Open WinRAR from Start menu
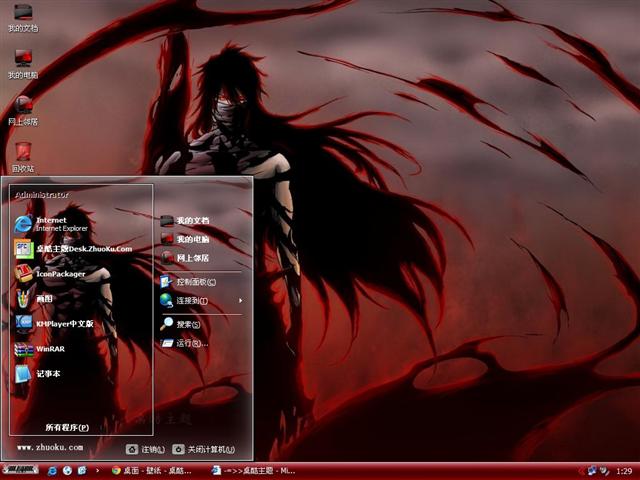The height and width of the screenshot is (480, 640). click(x=40, y=349)
